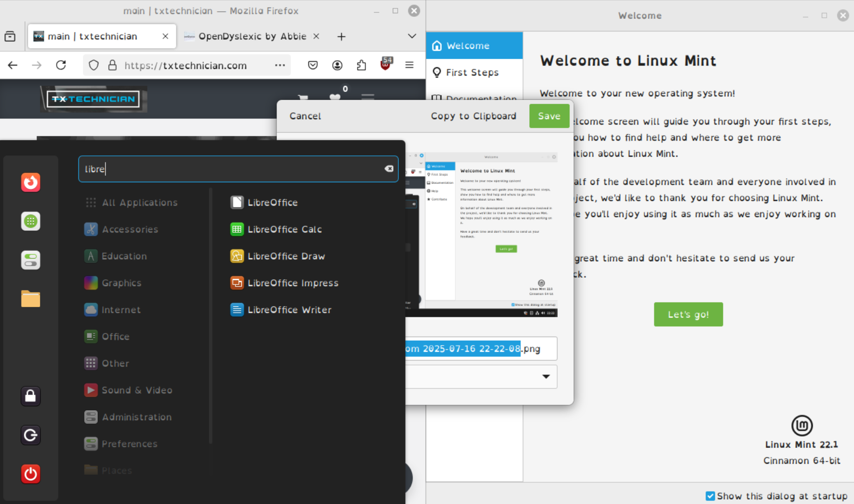Select Administration category in menu
854x504 pixels.
point(128,417)
